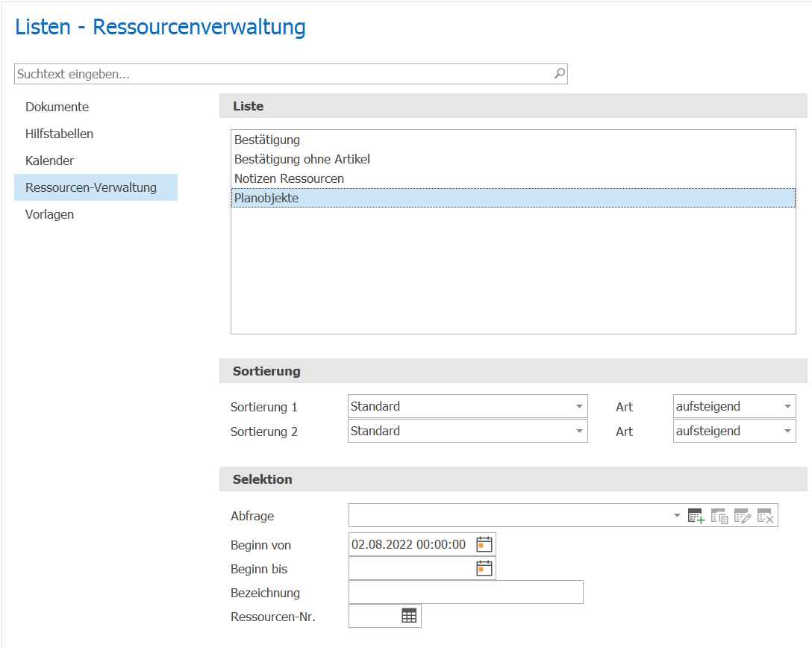Viewport: 812px width, 648px height.
Task: Open Art dropdown for Sortierung 1
Action: [787, 406]
